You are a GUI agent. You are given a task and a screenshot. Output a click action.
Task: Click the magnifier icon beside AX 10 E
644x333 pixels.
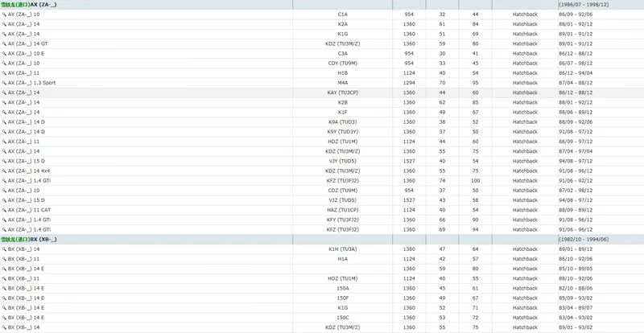click(4, 53)
